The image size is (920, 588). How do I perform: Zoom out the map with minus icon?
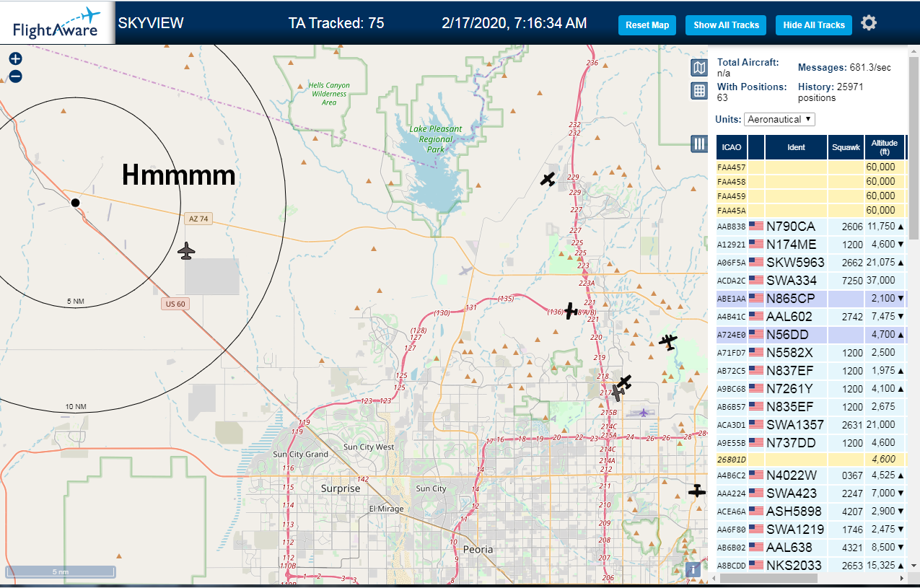click(x=15, y=76)
